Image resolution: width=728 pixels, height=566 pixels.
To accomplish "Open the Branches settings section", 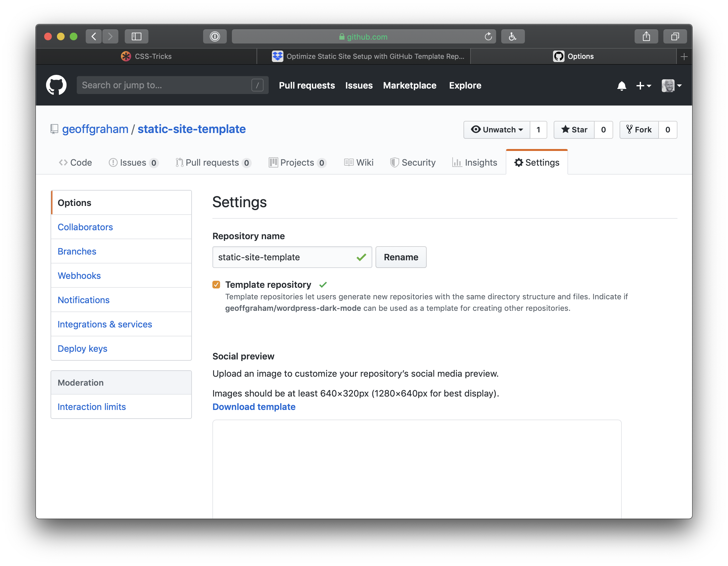I will [x=76, y=251].
